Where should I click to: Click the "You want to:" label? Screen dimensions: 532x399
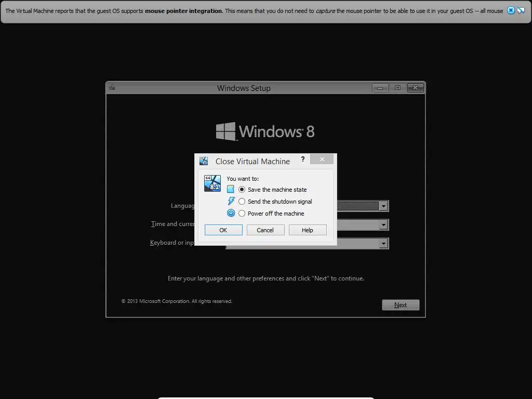243,179
